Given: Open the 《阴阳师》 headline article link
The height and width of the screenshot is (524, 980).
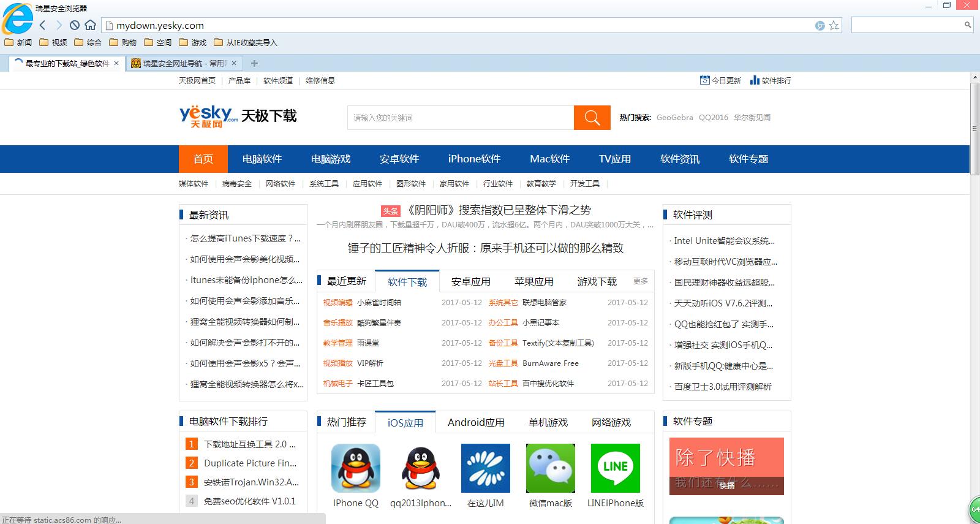Looking at the screenshot, I should (499, 210).
